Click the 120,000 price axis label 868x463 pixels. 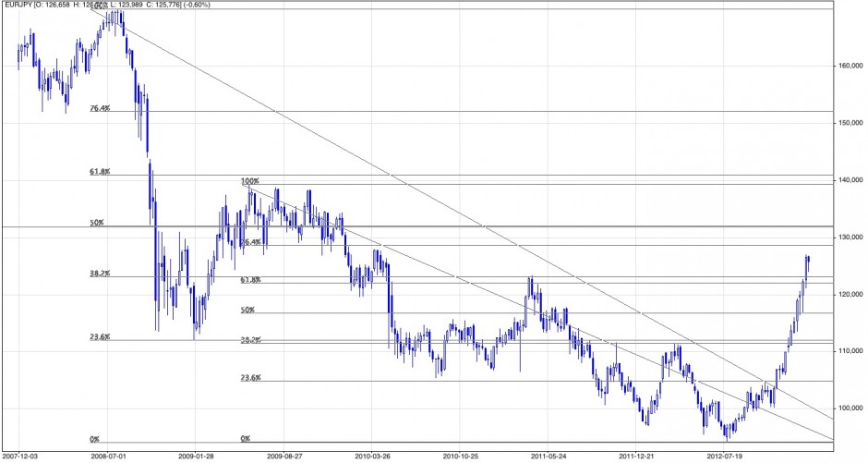[849, 294]
